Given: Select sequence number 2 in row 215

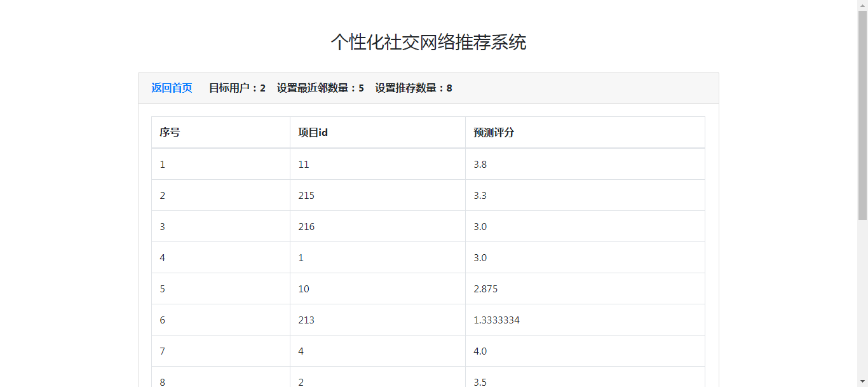Looking at the screenshot, I should tap(220, 195).
